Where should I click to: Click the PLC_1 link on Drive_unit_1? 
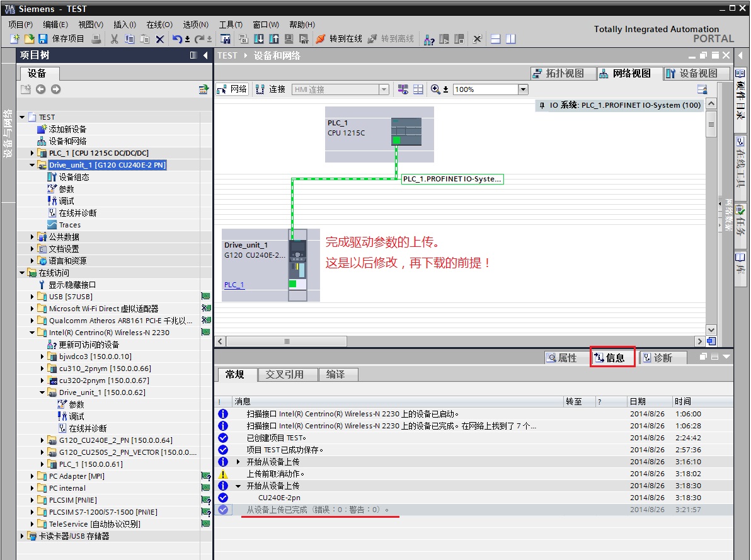(234, 285)
